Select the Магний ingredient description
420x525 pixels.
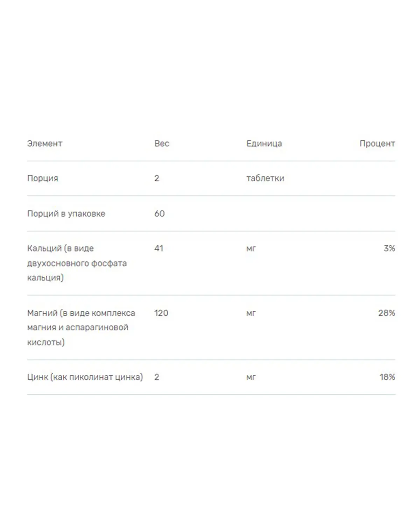(x=81, y=327)
